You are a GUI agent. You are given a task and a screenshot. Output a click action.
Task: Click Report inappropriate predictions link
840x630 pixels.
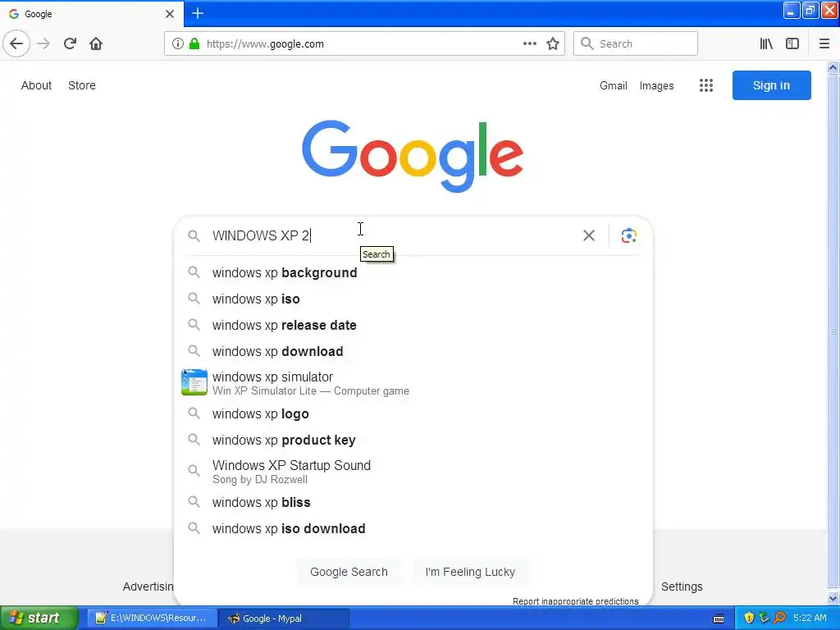(575, 601)
